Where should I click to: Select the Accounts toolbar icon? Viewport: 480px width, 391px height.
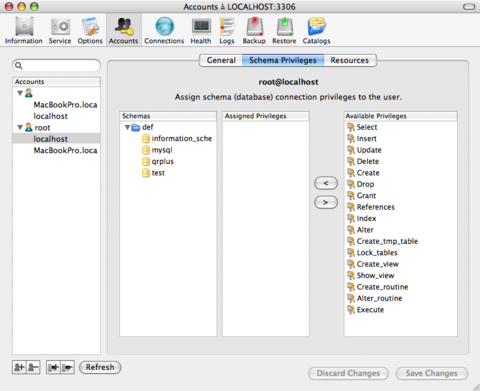(123, 30)
